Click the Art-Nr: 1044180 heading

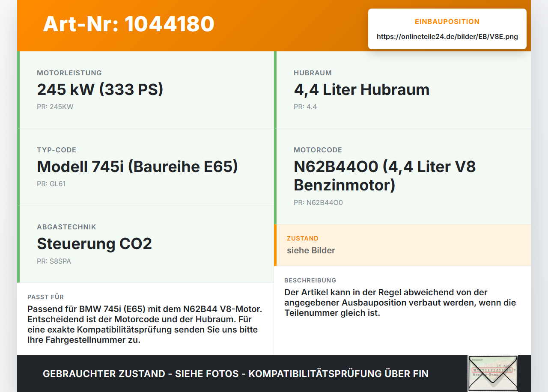128,24
